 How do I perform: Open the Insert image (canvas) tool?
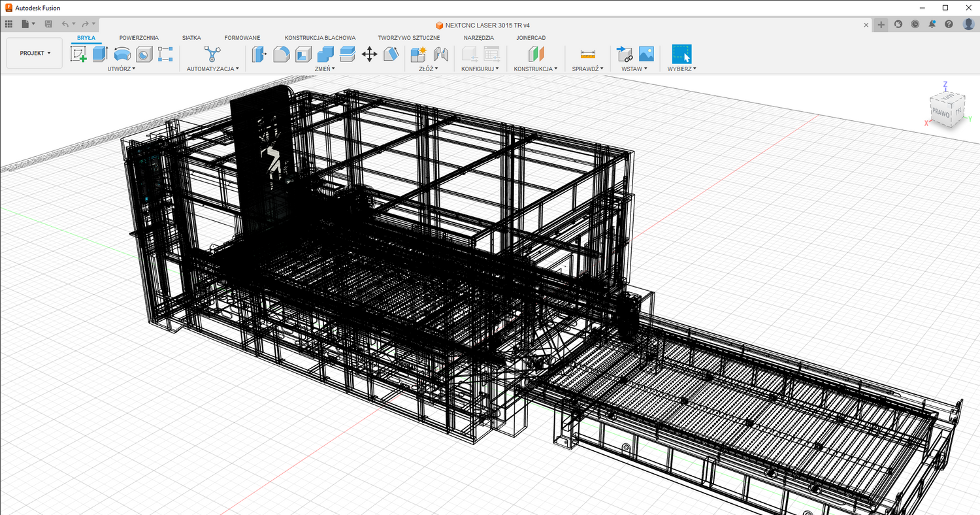click(x=646, y=54)
